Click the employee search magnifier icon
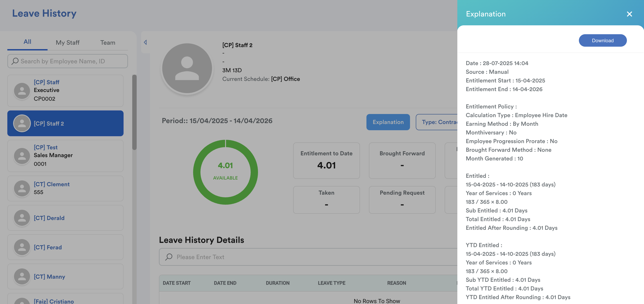644x304 pixels. (x=15, y=61)
